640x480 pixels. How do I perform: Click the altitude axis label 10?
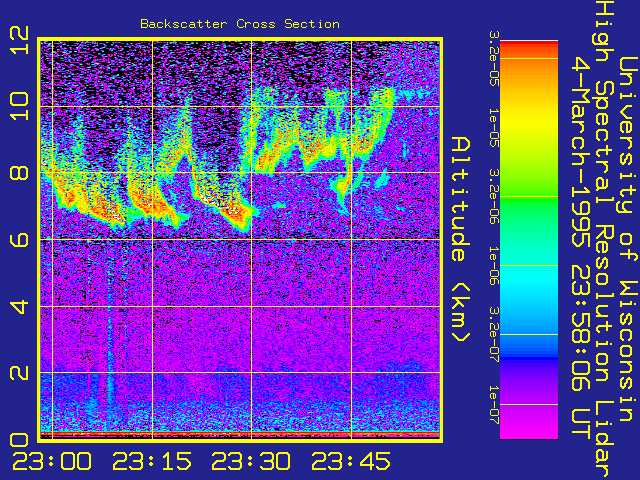pos(20,106)
